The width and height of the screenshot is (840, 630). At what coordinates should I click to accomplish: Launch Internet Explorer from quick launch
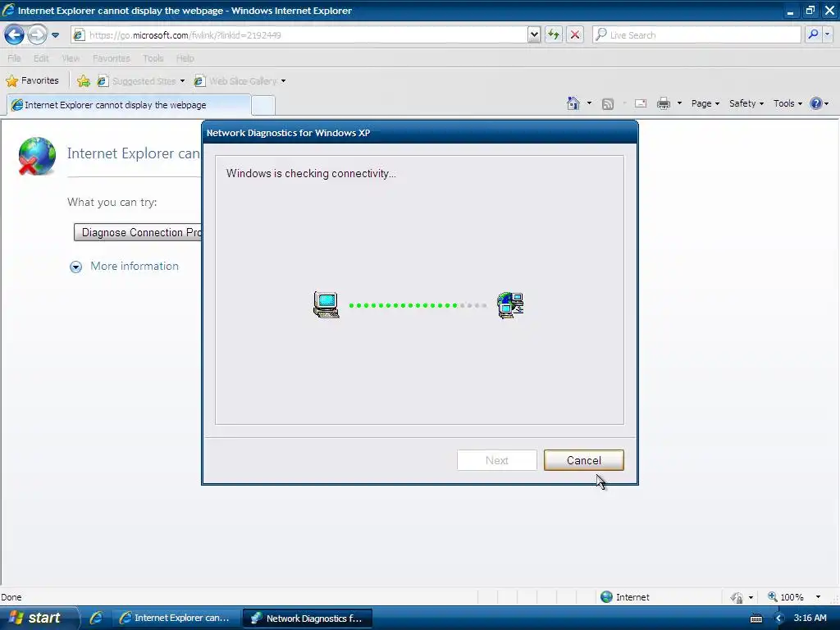96,618
